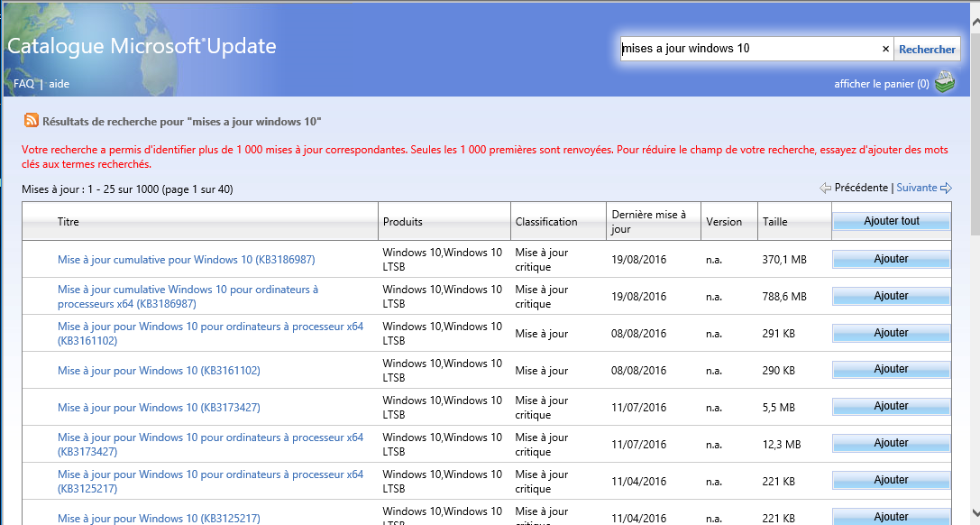Screen dimensions: 980x525
Task: Click the "Catalogue Microsoft Update" title
Action: point(142,46)
